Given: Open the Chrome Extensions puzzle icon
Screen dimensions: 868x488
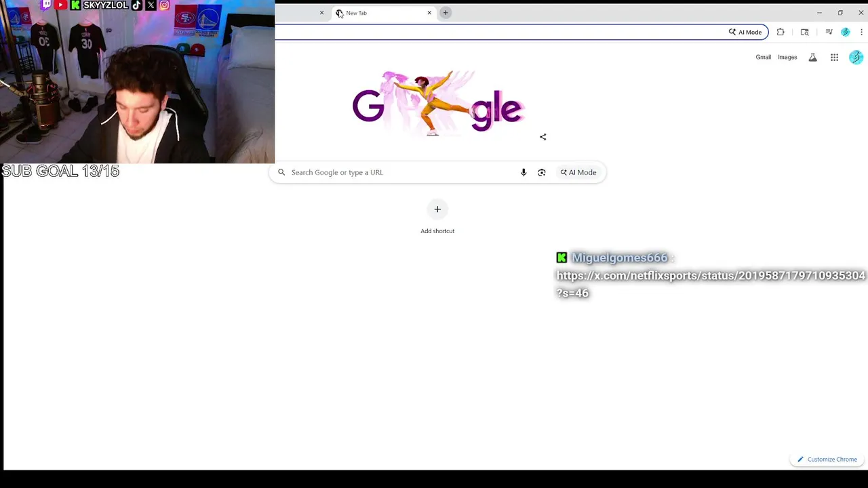Looking at the screenshot, I should pos(781,32).
